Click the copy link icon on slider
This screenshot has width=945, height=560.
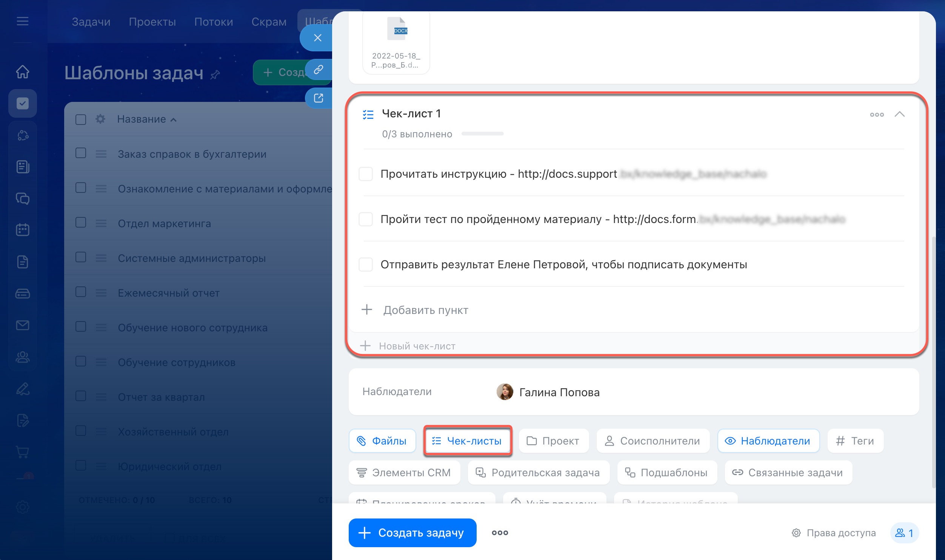tap(318, 69)
